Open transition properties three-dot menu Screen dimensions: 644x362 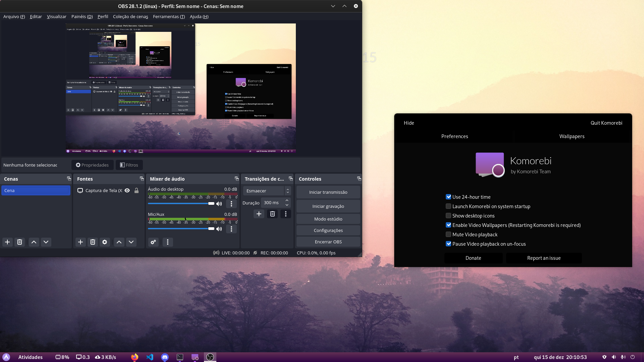tap(286, 214)
